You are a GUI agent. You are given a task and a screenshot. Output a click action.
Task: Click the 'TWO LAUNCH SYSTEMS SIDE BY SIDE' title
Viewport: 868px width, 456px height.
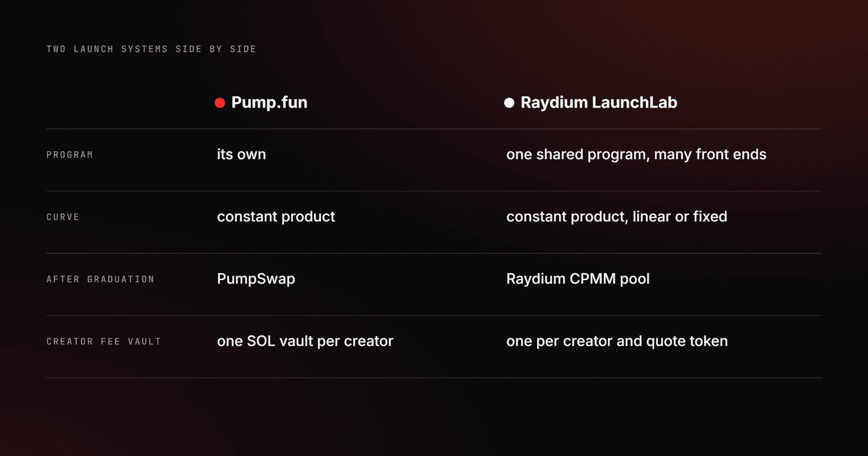151,49
